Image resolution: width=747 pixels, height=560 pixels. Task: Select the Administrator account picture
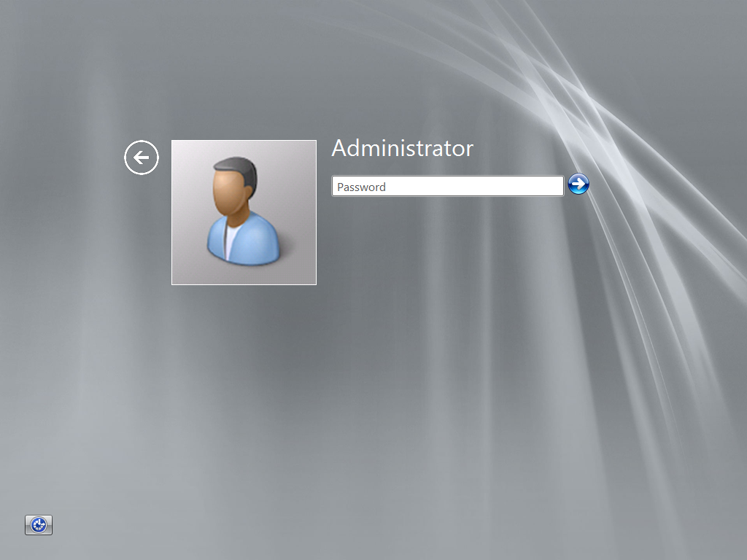pyautogui.click(x=244, y=212)
